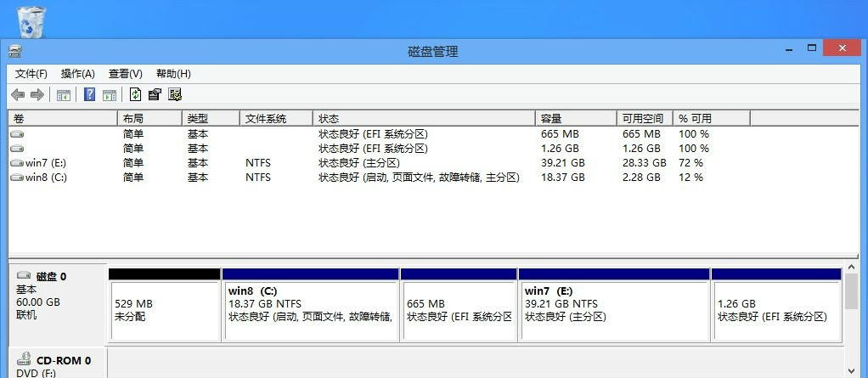Screen dimensions: 868x378
Task: Click the 18.37 GB capacity cell
Action: click(x=562, y=177)
